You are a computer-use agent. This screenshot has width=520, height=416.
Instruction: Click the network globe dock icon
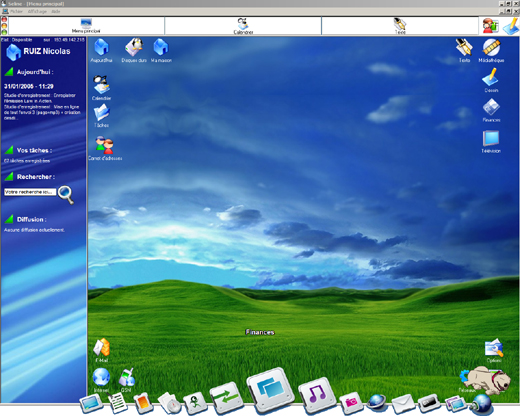pyautogui.click(x=481, y=403)
